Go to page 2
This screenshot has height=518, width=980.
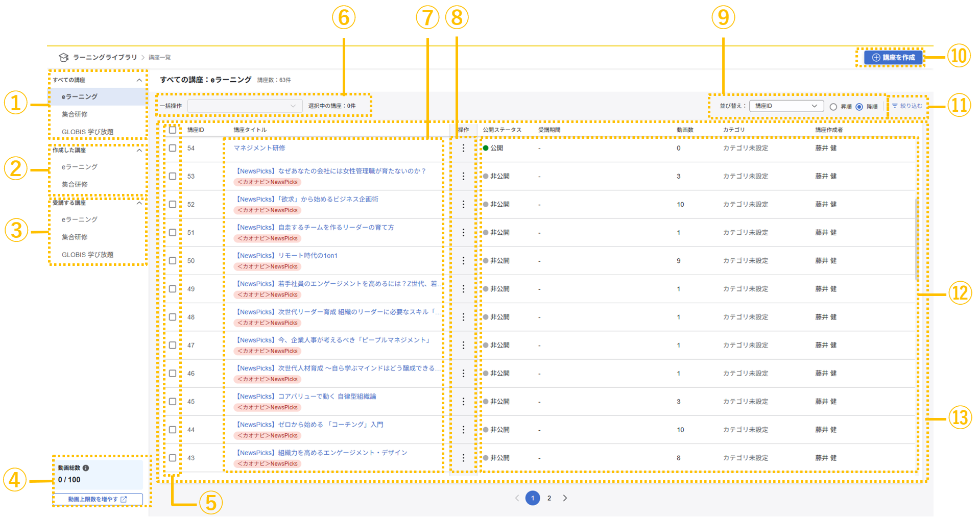tap(549, 498)
